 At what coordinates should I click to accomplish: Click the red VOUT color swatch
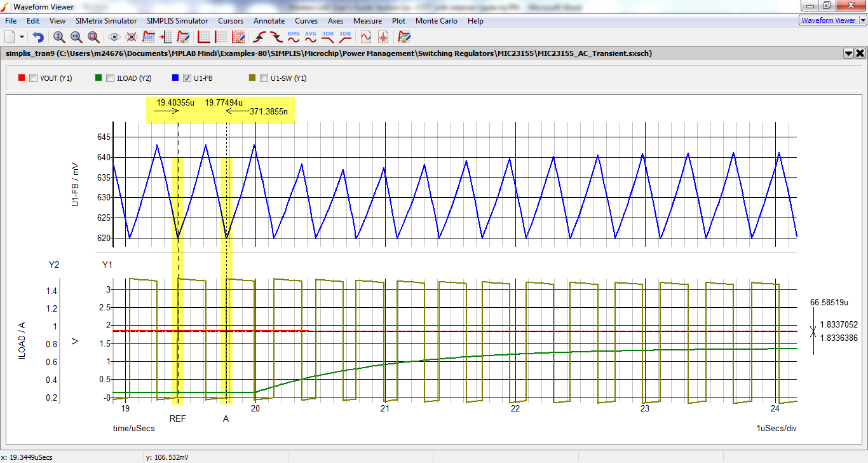22,78
